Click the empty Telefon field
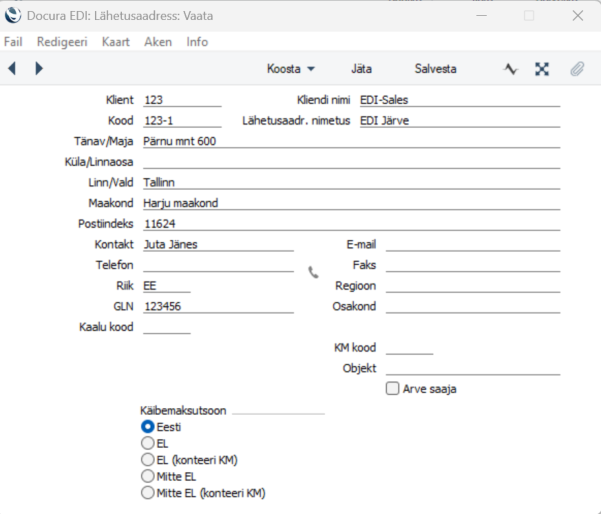601x514 pixels. point(218,265)
